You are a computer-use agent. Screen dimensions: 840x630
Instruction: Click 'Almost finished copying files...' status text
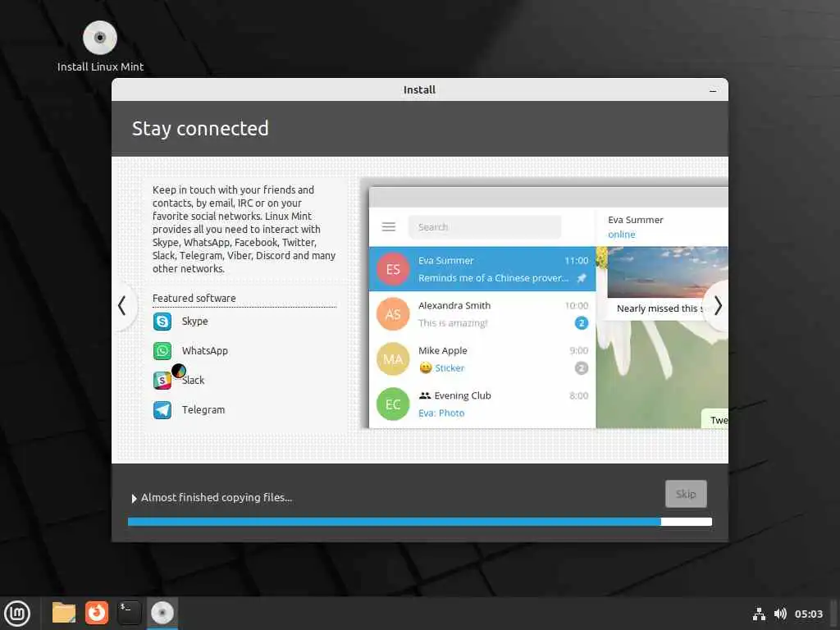click(217, 498)
